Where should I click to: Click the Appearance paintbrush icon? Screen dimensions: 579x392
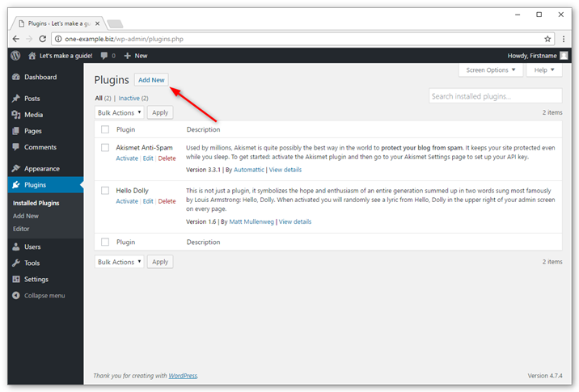tap(16, 168)
